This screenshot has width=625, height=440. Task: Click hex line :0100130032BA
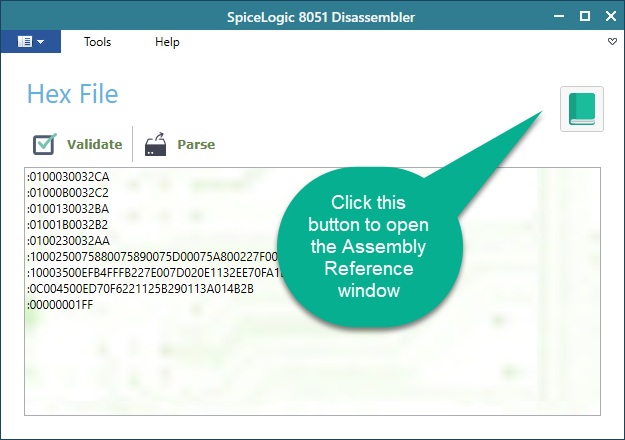click(68, 208)
